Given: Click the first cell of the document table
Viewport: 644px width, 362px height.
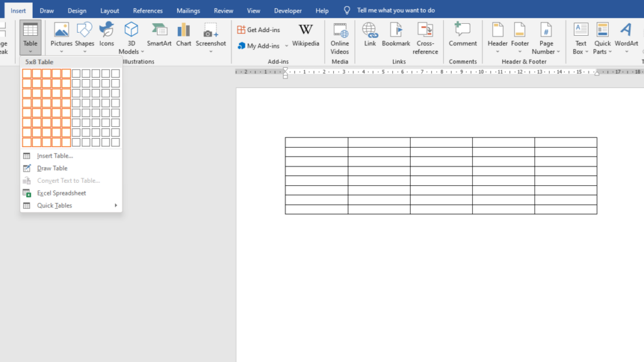Looking at the screenshot, I should point(317,143).
